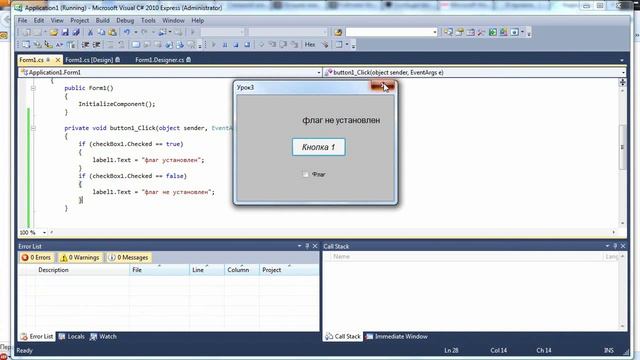Toggle the 0 Warnings filter
Viewport: 640px width, 360px height.
click(x=80, y=258)
